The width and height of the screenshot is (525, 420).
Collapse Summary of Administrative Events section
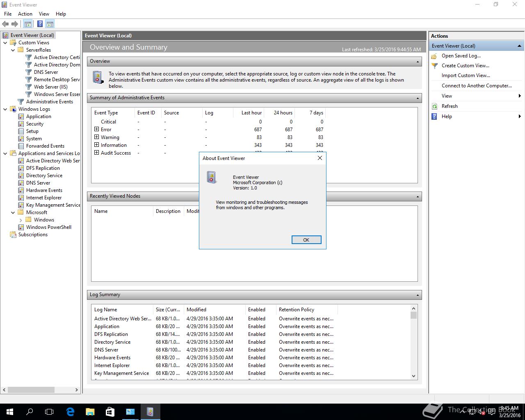point(418,98)
